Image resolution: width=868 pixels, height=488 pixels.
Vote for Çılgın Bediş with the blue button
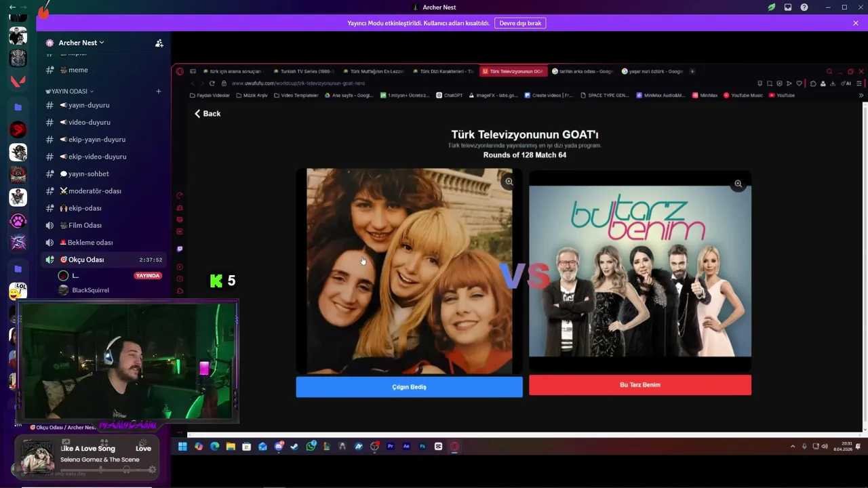point(409,387)
